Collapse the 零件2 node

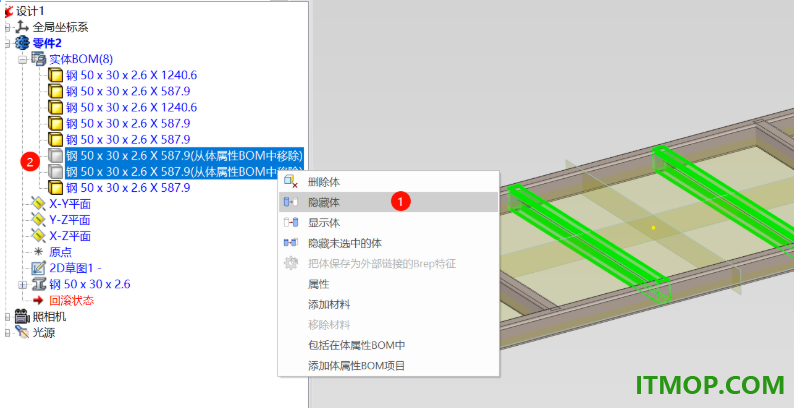click(7, 44)
